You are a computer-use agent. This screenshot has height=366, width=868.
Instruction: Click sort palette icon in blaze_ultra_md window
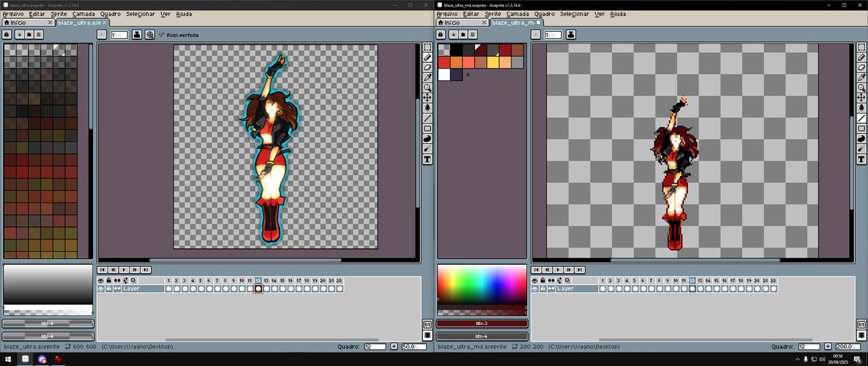[x=452, y=34]
